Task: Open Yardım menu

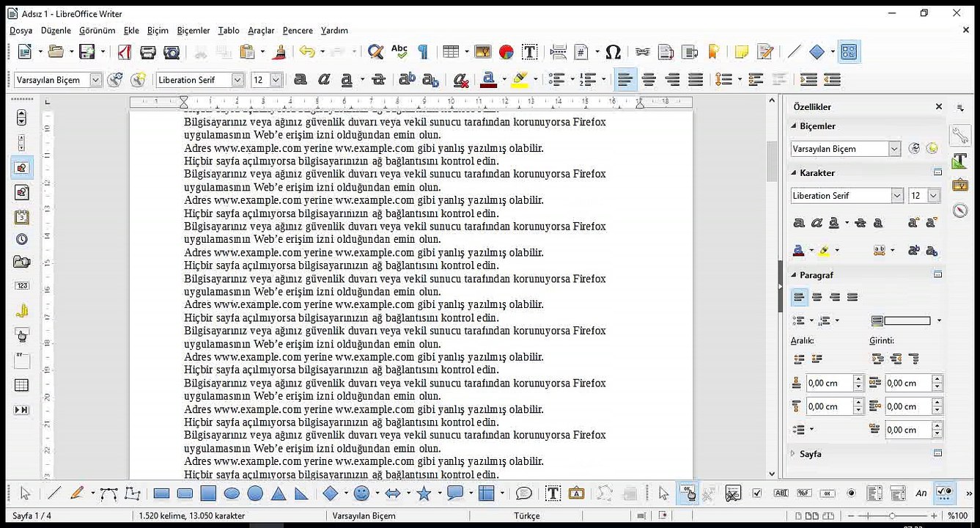Action: point(334,31)
